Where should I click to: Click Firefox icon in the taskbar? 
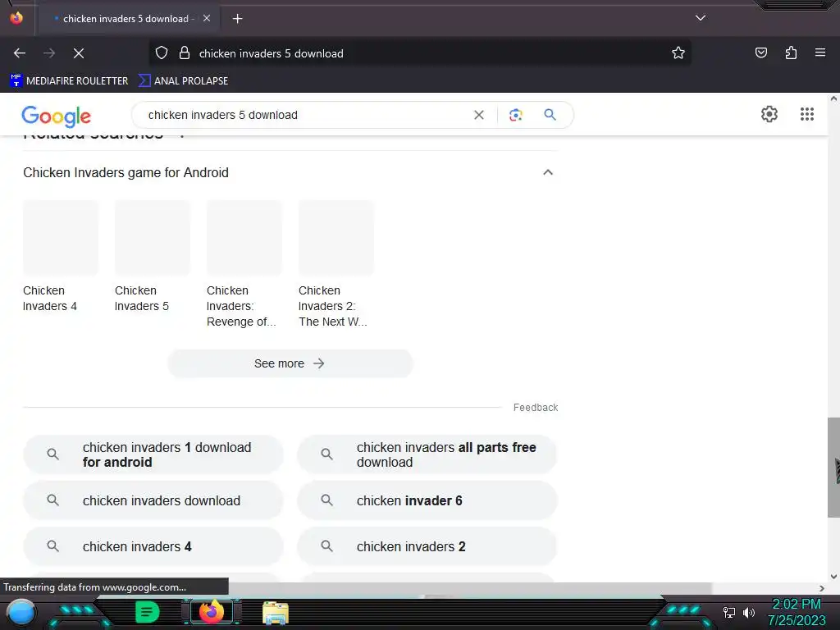[x=211, y=612]
